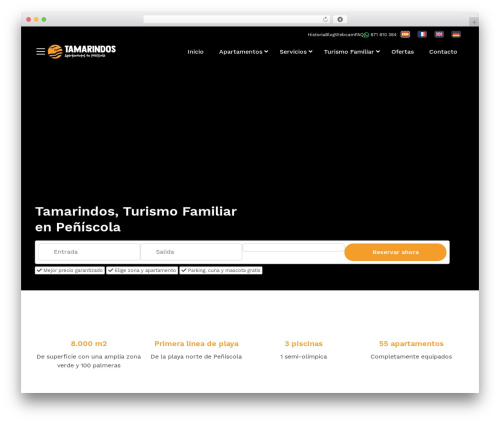Click the browser download/extension icon near address bar

tap(340, 19)
